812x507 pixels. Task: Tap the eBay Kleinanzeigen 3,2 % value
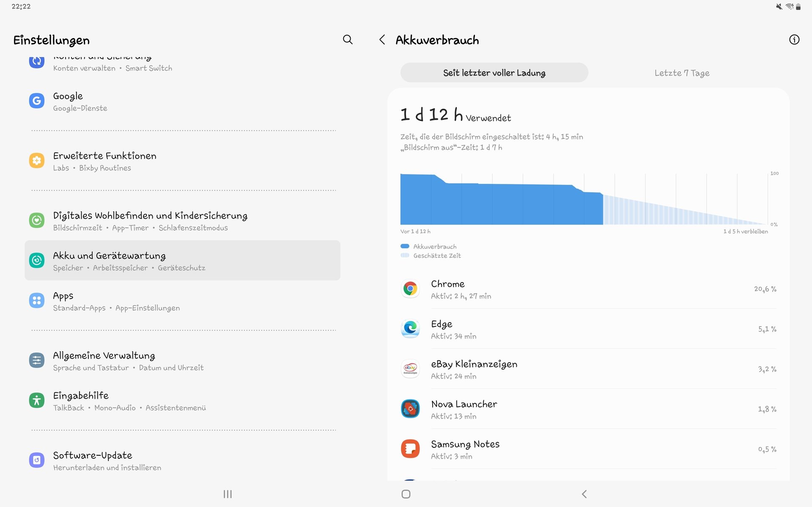coord(767,369)
